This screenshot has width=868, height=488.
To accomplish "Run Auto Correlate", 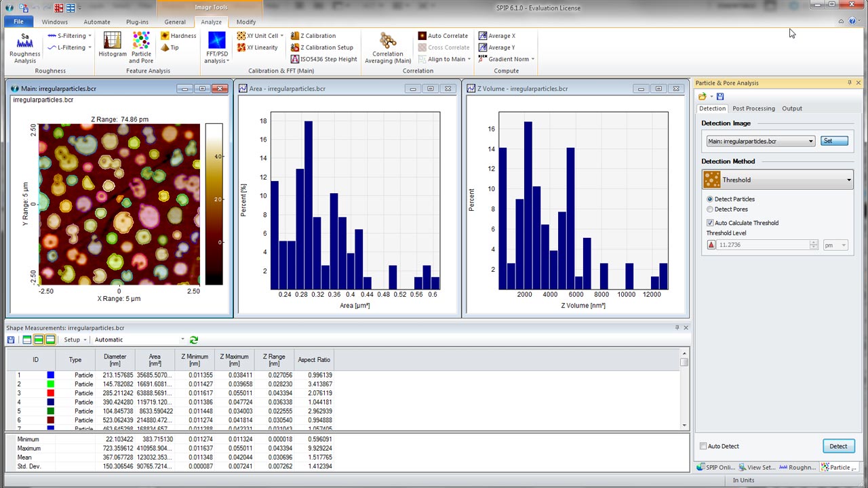I will (443, 36).
